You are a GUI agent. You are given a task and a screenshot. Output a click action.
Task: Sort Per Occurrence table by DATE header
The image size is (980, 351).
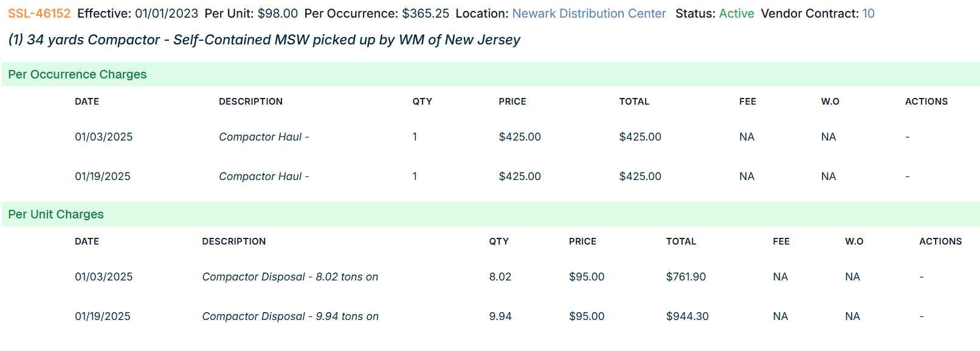click(x=87, y=102)
